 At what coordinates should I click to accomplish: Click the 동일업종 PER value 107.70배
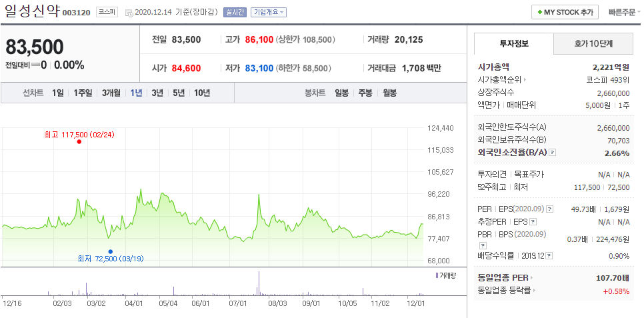[x=613, y=278]
